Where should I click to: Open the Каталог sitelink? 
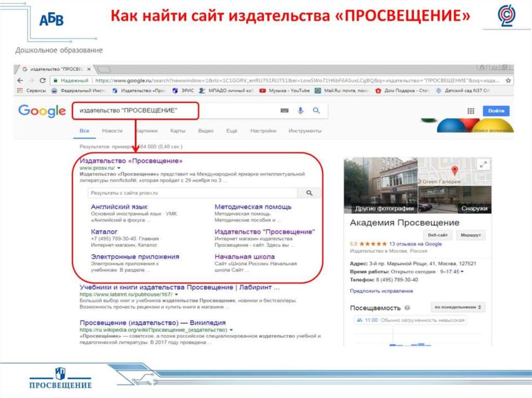click(104, 231)
